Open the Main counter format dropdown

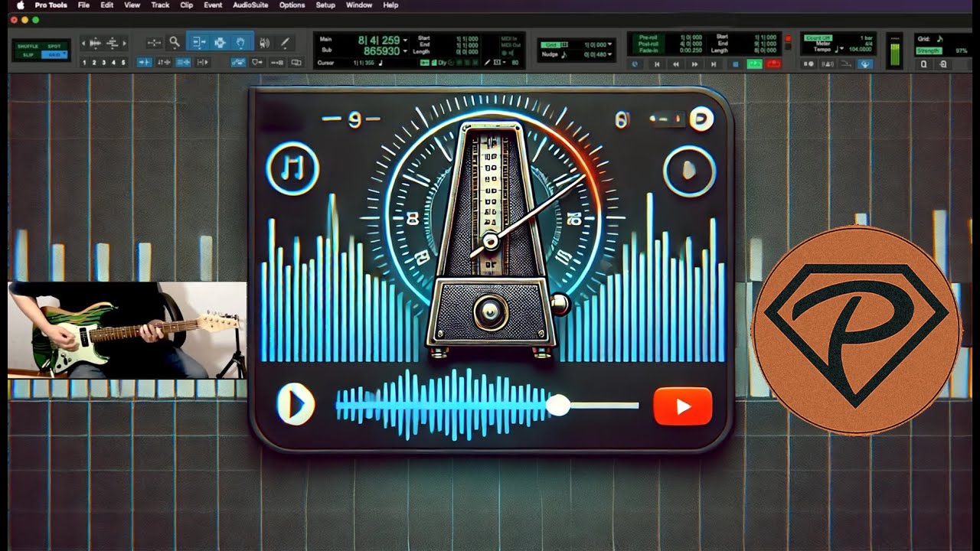tap(405, 39)
